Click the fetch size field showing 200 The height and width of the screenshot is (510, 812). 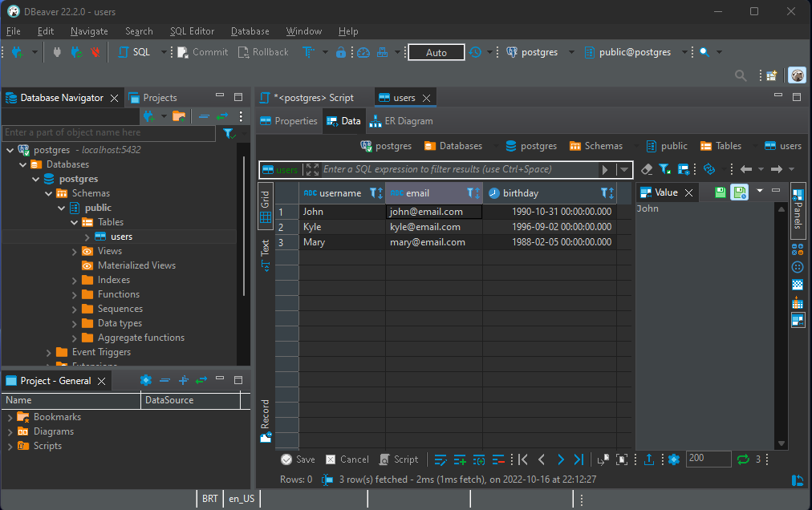pyautogui.click(x=708, y=459)
